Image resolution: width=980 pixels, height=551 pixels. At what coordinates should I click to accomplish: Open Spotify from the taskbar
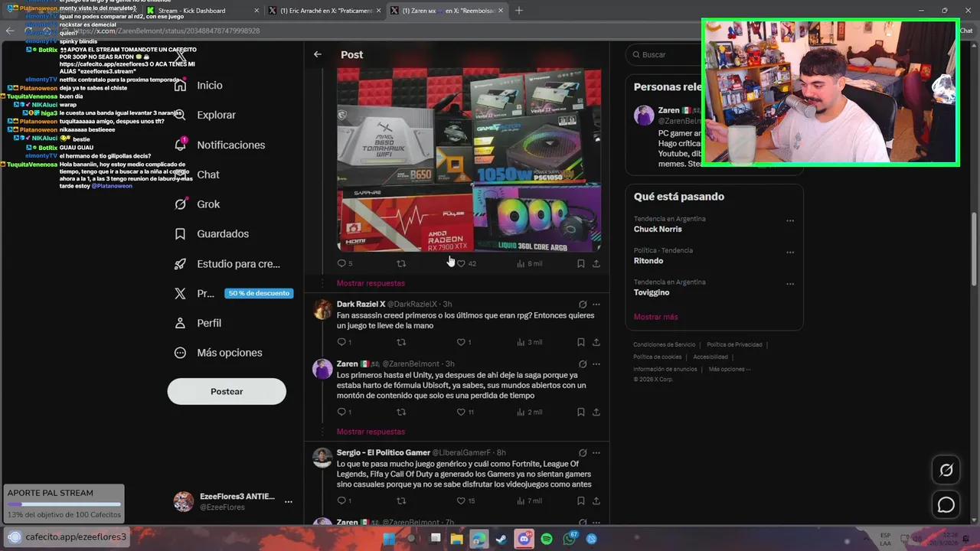coord(547,539)
